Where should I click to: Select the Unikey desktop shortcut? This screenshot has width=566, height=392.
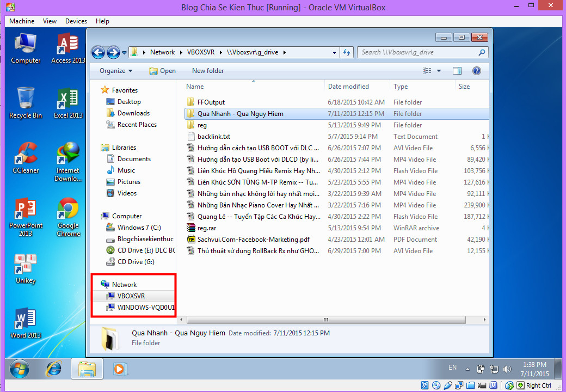tap(25, 268)
